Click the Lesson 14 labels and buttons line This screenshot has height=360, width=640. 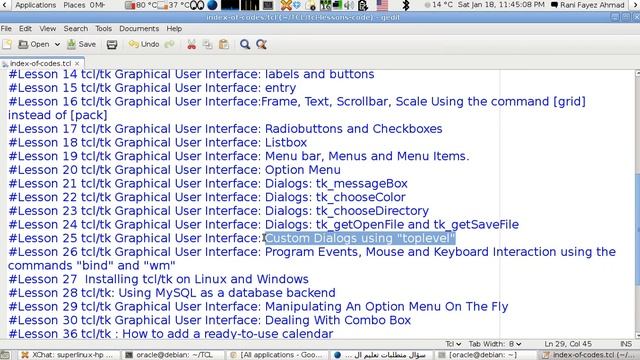pos(191,74)
